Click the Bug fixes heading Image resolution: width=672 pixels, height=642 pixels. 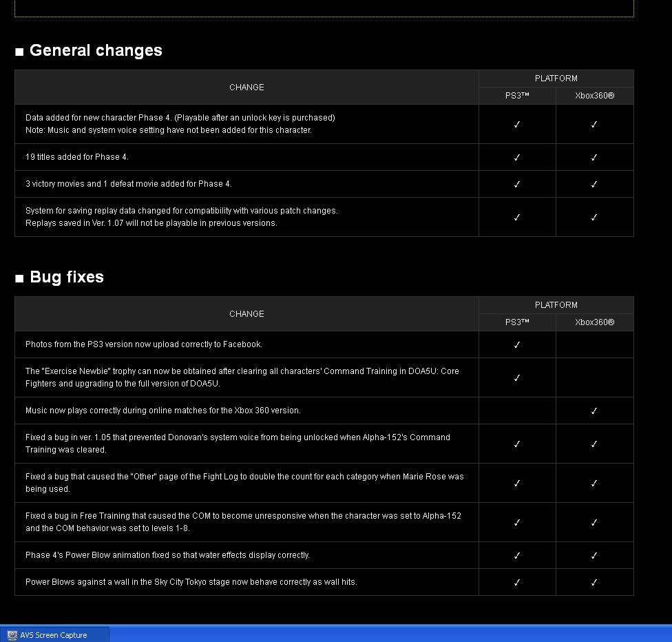click(67, 277)
